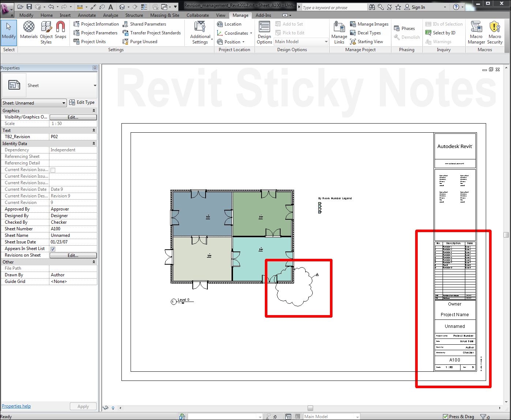Open Macro Manager

tap(476, 33)
